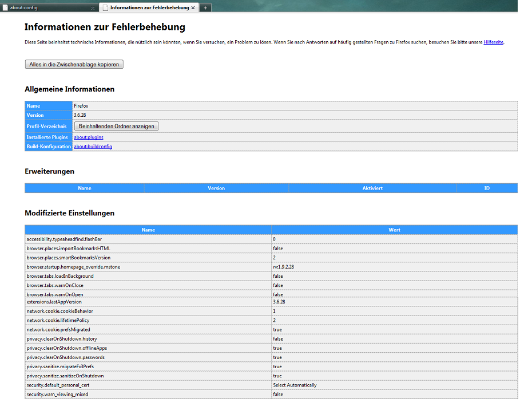Click the page icon on about:config tab
Image resolution: width=532 pixels, height=402 pixels.
click(5, 7)
